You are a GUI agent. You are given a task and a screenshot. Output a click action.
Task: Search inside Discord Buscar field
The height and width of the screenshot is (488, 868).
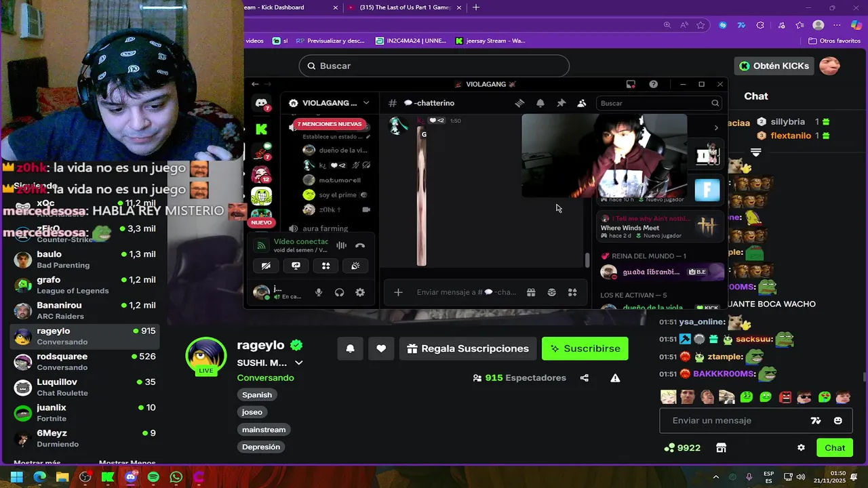659,103
